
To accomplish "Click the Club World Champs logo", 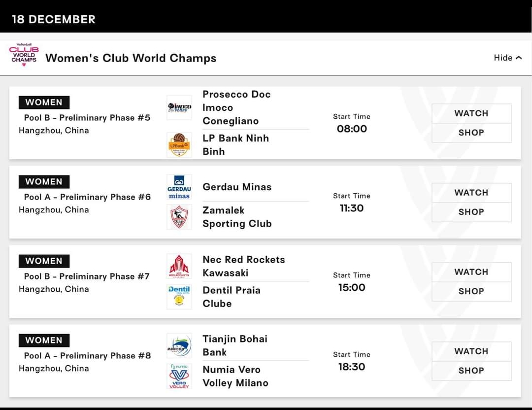I will click(x=24, y=55).
